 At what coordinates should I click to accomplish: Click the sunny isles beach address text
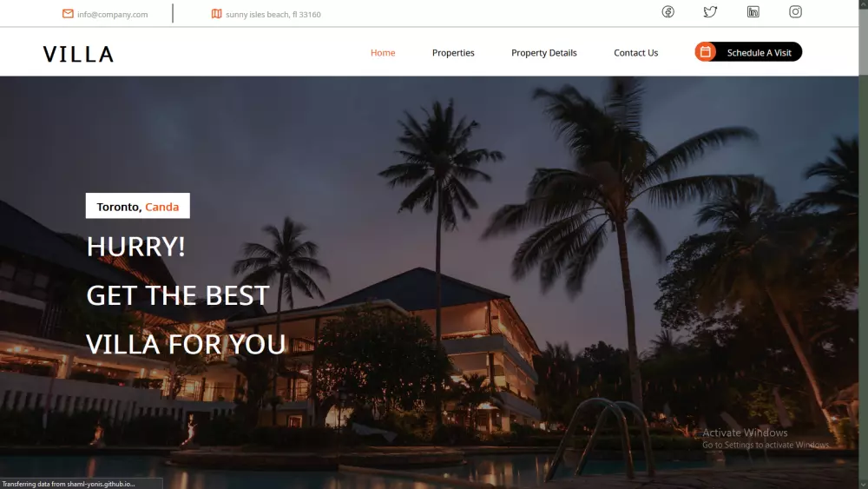[273, 15]
